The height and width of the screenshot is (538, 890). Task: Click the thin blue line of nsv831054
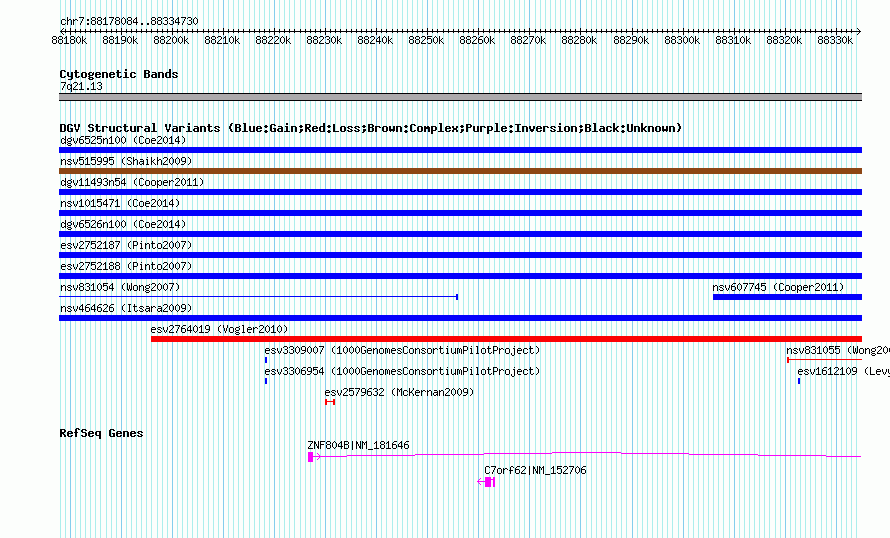coord(258,297)
